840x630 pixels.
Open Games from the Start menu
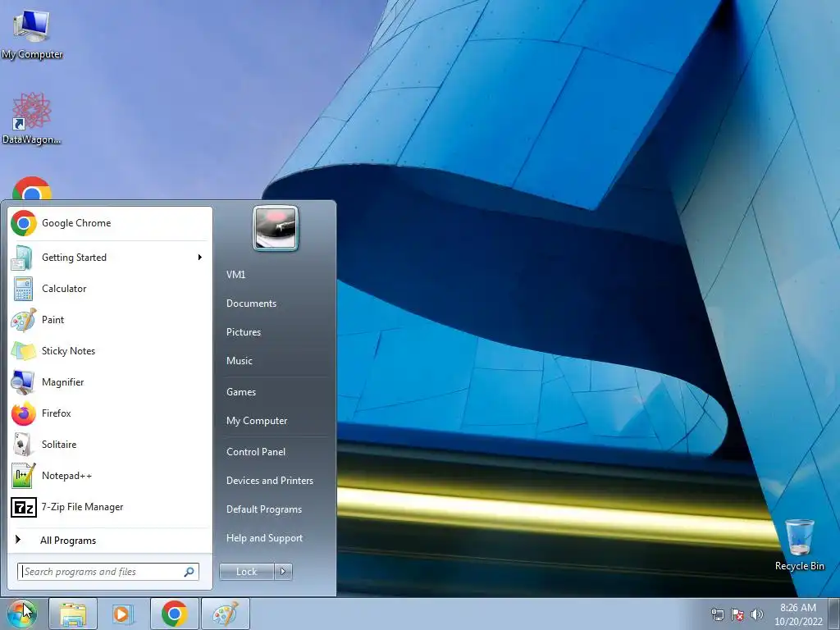(241, 392)
